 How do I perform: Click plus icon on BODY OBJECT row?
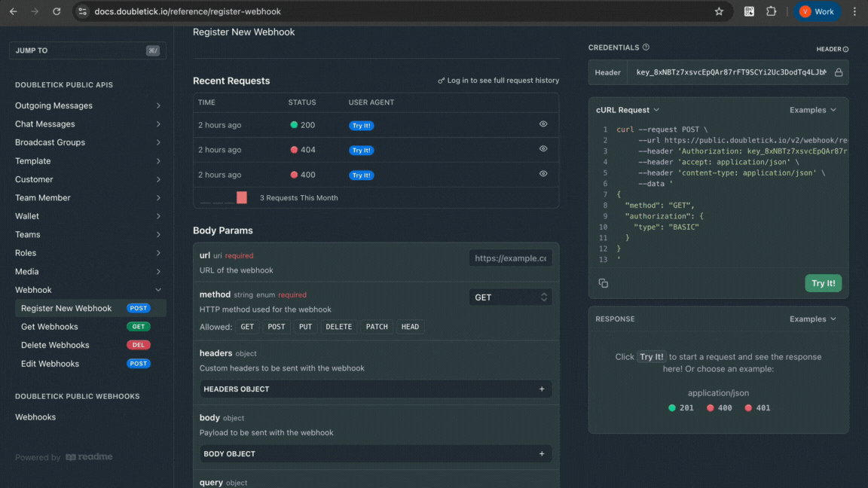point(542,454)
